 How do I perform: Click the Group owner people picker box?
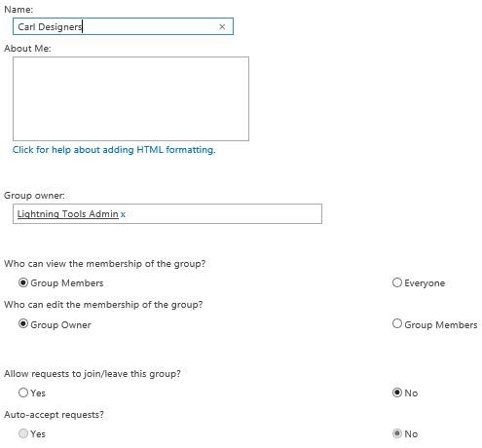(x=167, y=214)
